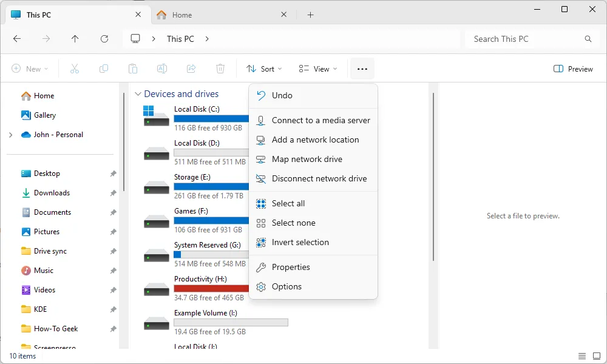Open Options from the menu
607x364 pixels.
coord(313,286)
